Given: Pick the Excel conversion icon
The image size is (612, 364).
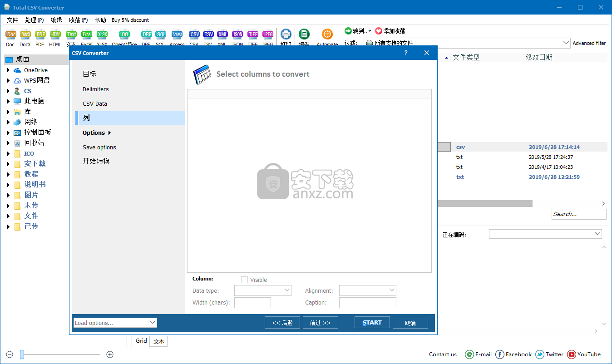Looking at the screenshot, I should pyautogui.click(x=87, y=34).
